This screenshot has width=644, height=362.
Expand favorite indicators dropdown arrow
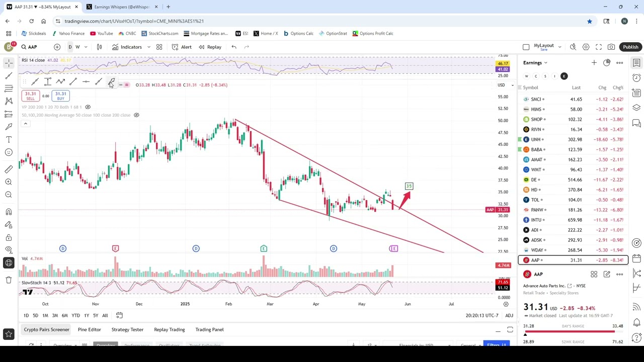click(148, 47)
